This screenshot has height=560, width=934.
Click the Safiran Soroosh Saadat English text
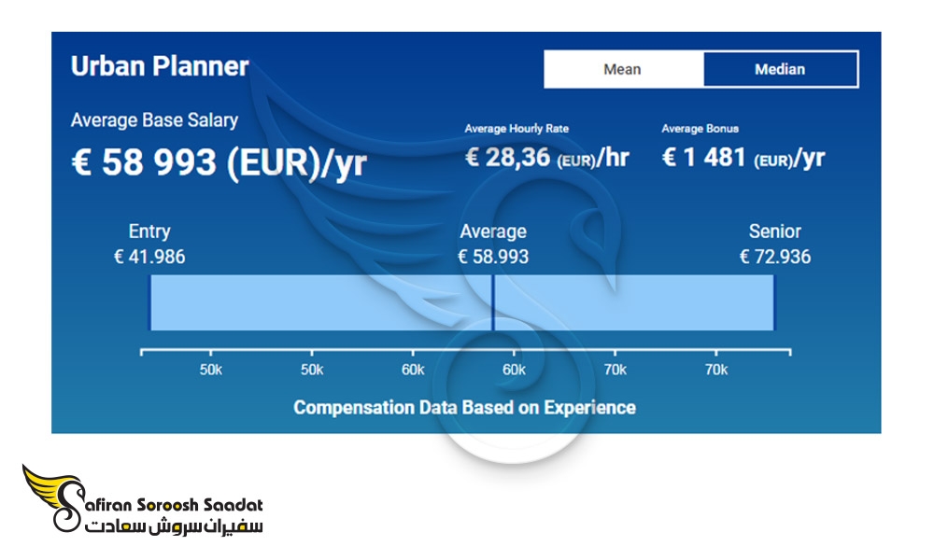[x=174, y=505]
